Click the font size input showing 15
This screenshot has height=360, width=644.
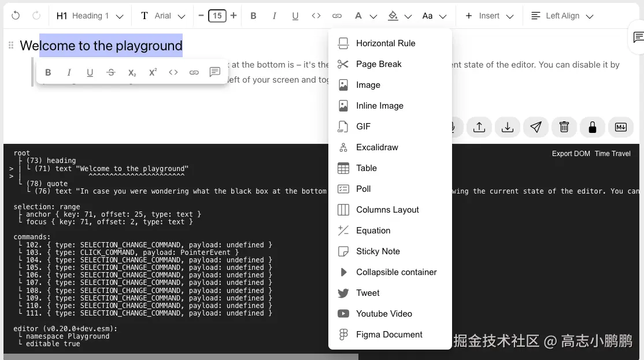(217, 16)
